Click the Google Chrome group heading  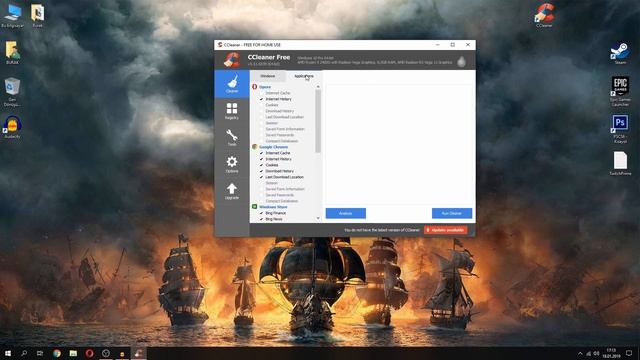pos(273,147)
